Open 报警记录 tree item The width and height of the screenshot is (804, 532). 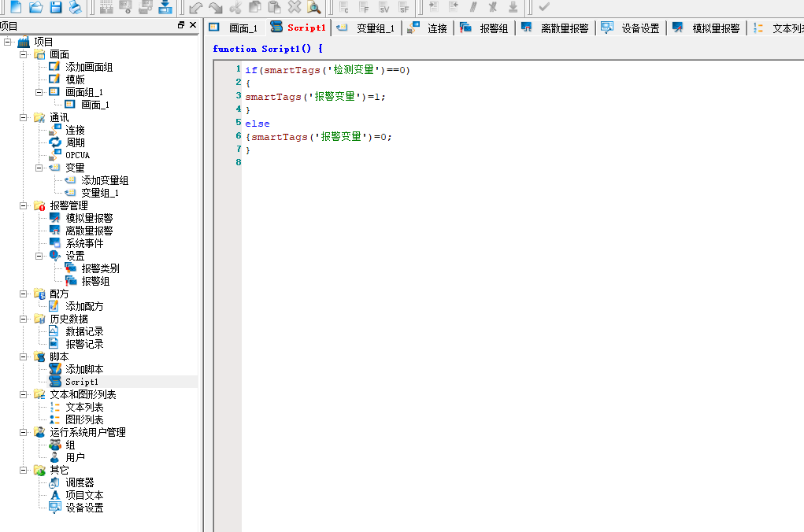tap(84, 344)
